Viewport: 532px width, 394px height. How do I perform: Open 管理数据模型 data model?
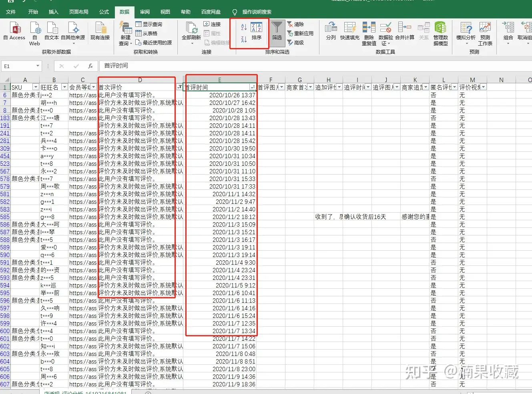click(x=441, y=34)
